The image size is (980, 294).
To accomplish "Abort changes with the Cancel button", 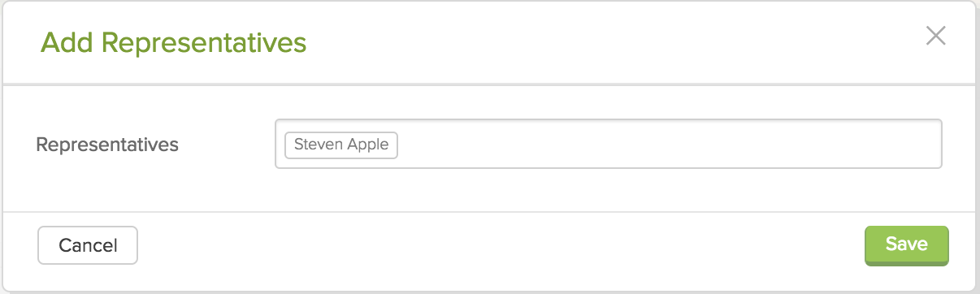I will coord(88,245).
